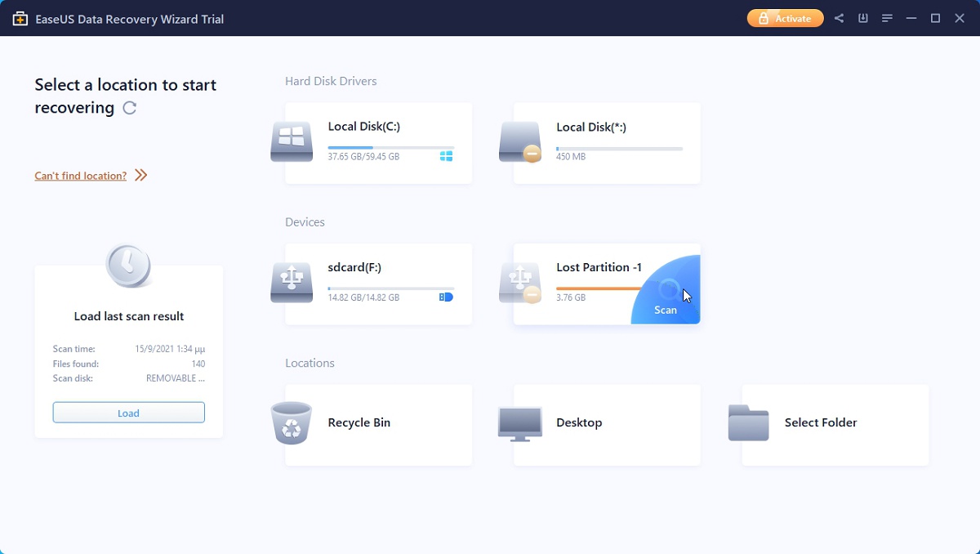Screen dimensions: 980x554
Task: Click the Recycle Bin icon
Action: pyautogui.click(x=292, y=423)
